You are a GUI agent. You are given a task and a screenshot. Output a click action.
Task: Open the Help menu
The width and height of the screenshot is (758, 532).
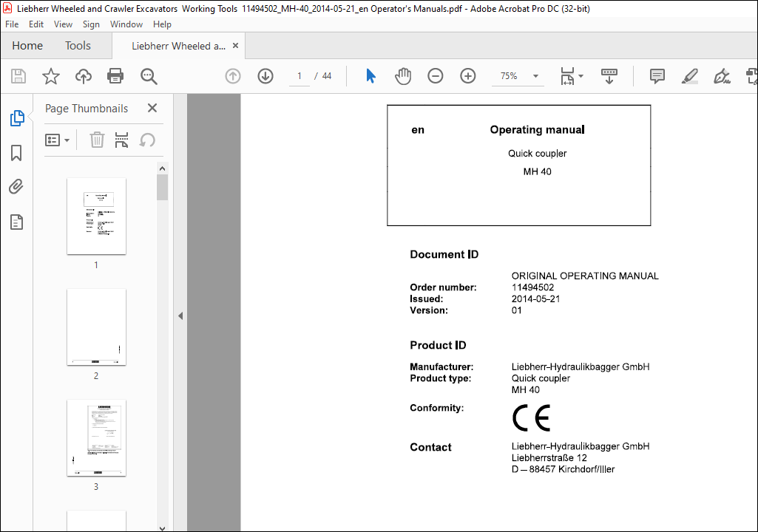[x=162, y=24]
